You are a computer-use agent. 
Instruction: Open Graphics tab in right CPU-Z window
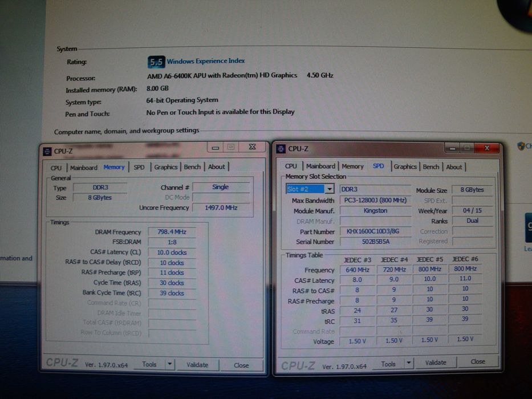[405, 166]
